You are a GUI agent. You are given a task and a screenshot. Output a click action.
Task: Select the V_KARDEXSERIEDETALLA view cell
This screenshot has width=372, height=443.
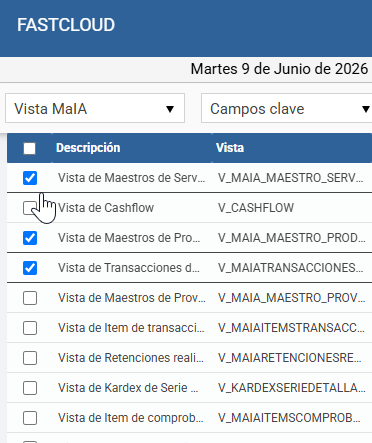292,388
